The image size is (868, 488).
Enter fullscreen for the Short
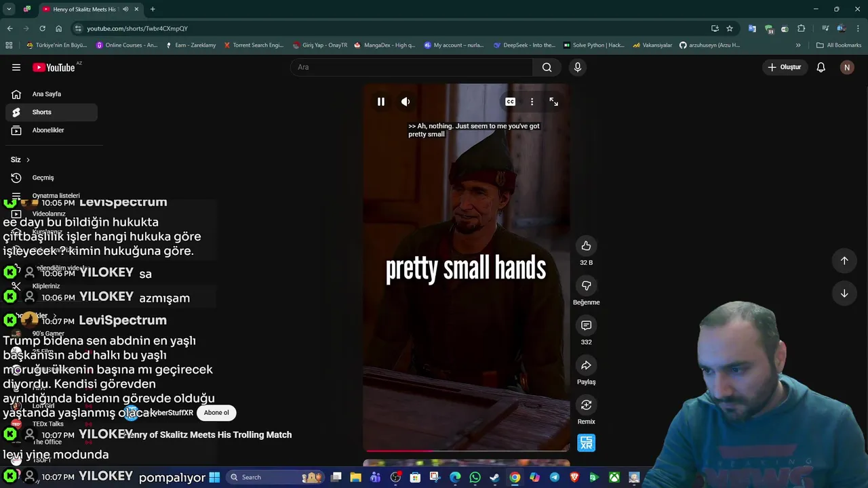pyautogui.click(x=554, y=102)
